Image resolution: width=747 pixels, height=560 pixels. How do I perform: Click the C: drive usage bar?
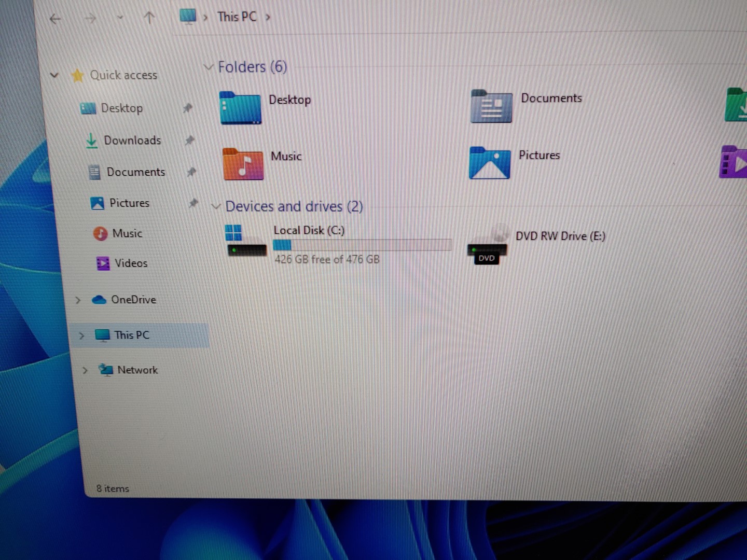point(363,245)
